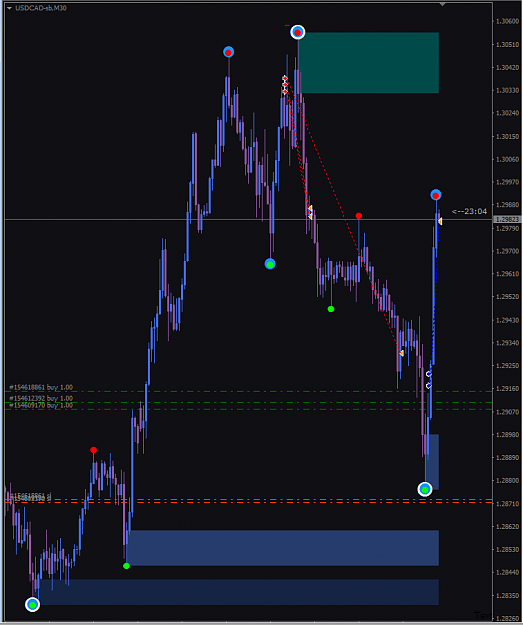The image size is (523, 625).
Task: Select the large upper blue demand zone rectangle
Action: 283,548
